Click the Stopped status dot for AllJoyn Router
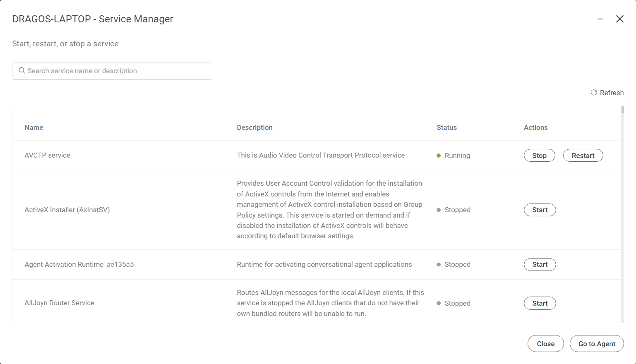This screenshot has height=364, width=636. pos(439,303)
